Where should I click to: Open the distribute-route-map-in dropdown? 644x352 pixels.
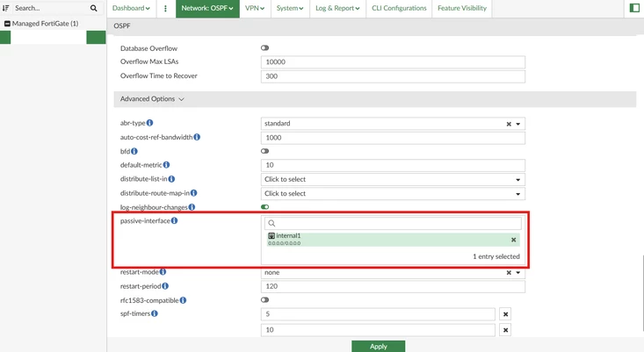[x=393, y=194]
